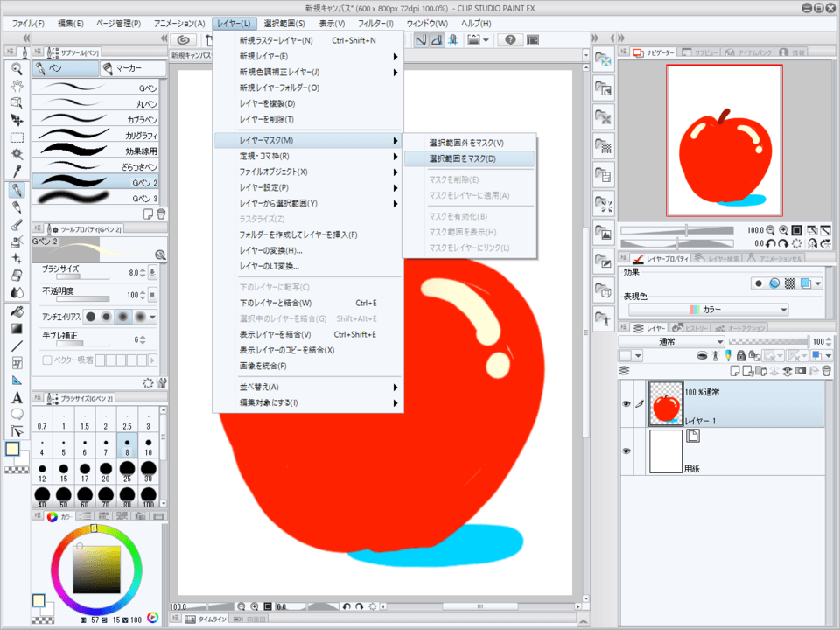
Task: Open フィルター(I) menu
Action: point(375,24)
